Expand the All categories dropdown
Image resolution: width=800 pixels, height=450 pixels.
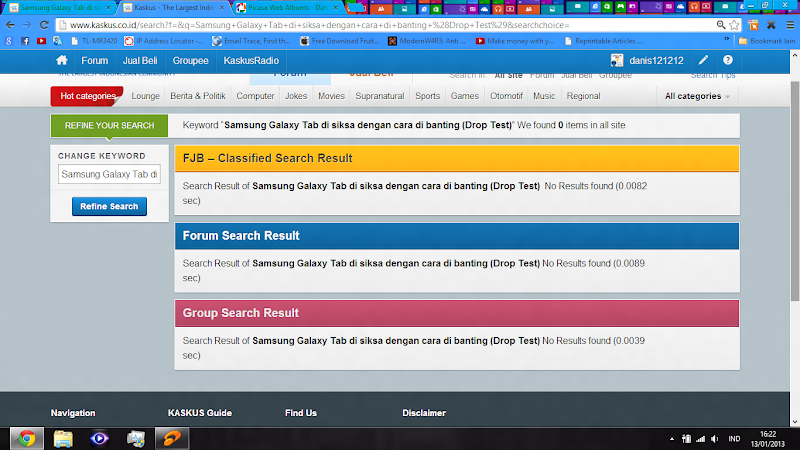pyautogui.click(x=697, y=96)
